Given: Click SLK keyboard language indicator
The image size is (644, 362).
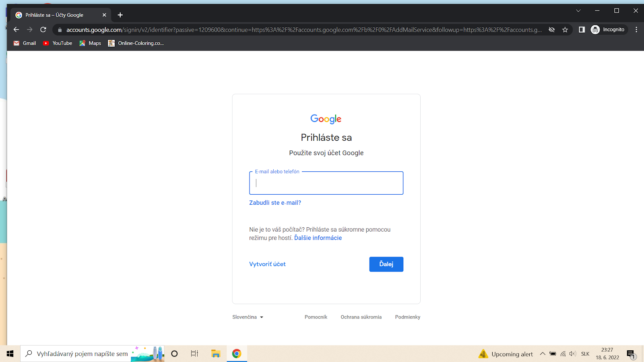Looking at the screenshot, I should tap(585, 354).
